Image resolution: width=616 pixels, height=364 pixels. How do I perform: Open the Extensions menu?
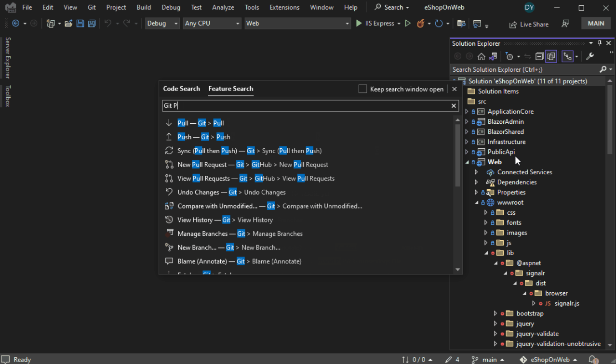click(x=284, y=7)
